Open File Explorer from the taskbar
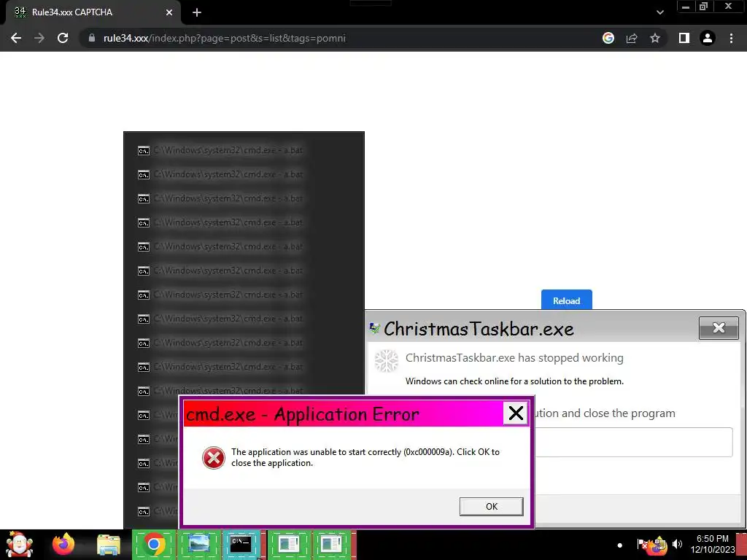The width and height of the screenshot is (747, 560). click(x=109, y=544)
